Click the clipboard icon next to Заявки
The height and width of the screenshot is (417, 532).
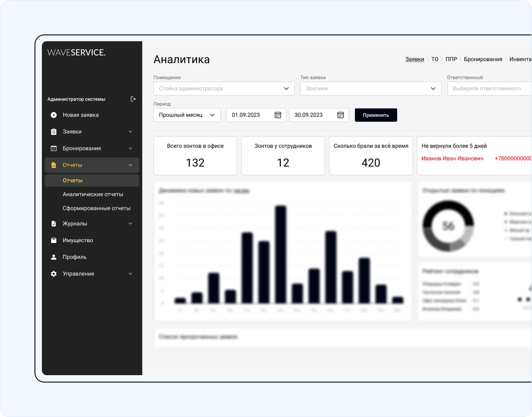[54, 132]
